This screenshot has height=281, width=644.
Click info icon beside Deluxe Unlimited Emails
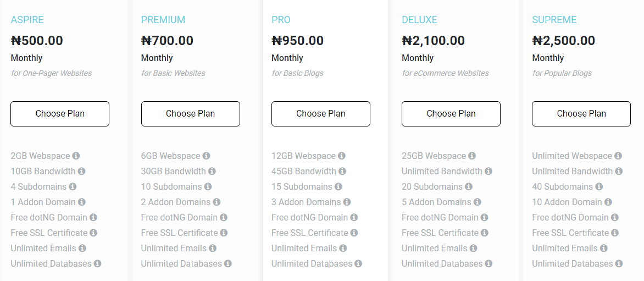click(x=473, y=248)
